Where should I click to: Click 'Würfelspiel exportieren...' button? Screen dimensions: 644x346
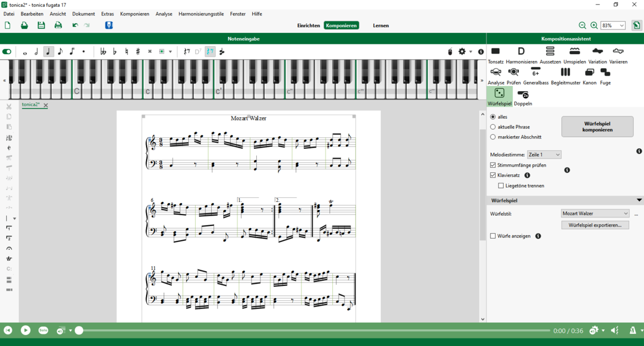click(595, 225)
